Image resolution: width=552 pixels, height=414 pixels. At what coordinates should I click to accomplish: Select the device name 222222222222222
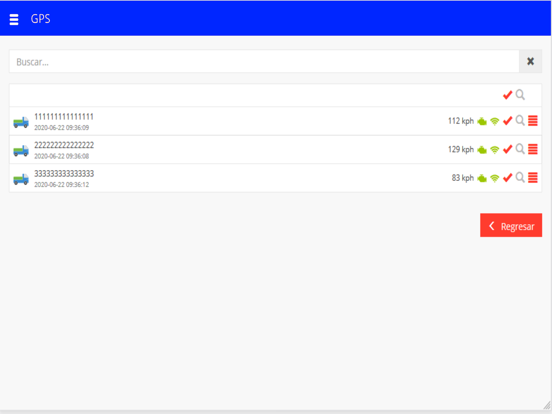[x=64, y=145]
